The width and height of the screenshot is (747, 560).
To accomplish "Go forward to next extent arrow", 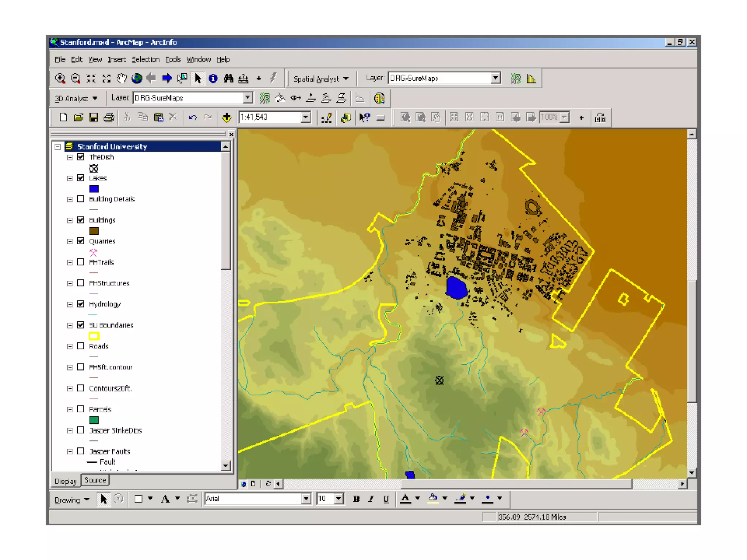I will 167,78.
